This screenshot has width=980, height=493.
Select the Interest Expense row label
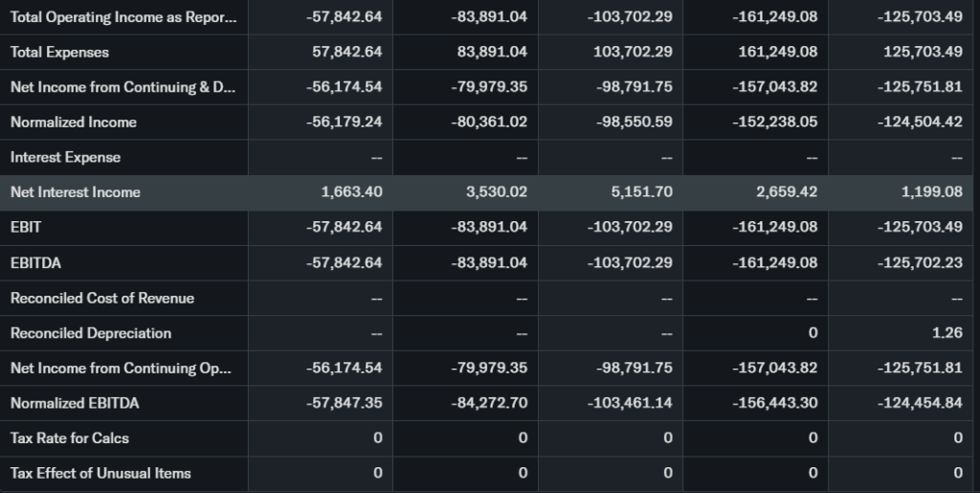coord(65,157)
